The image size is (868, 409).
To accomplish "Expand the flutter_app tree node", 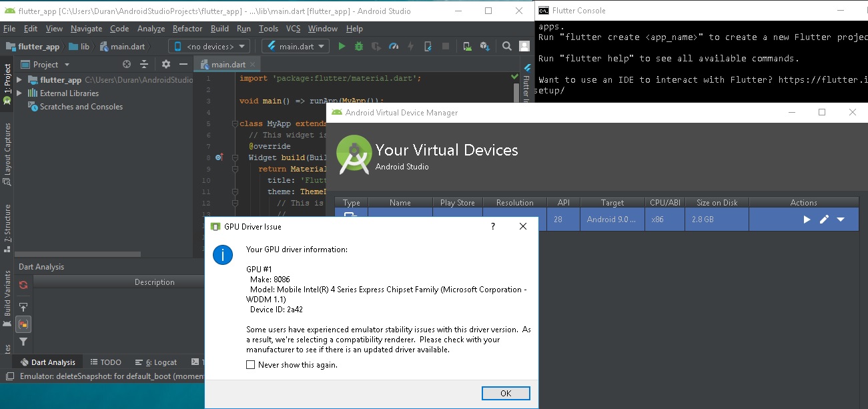I will [19, 80].
